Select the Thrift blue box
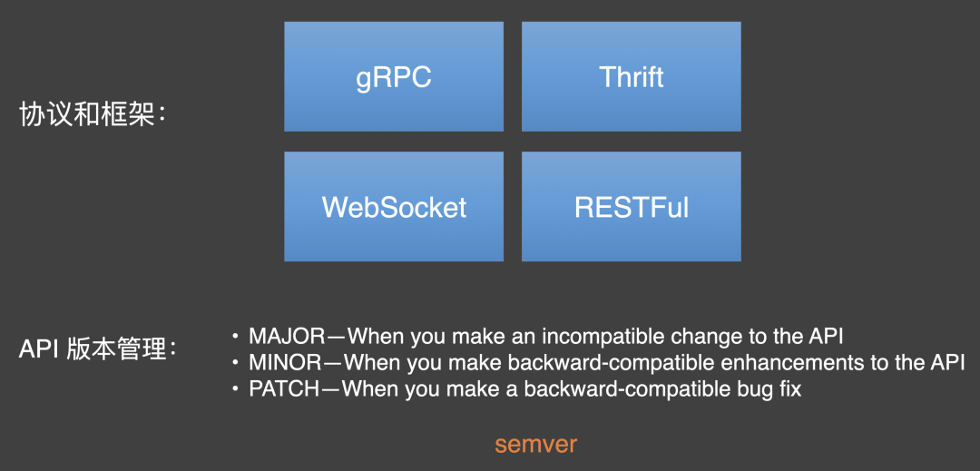This screenshot has height=471, width=980. point(632,77)
